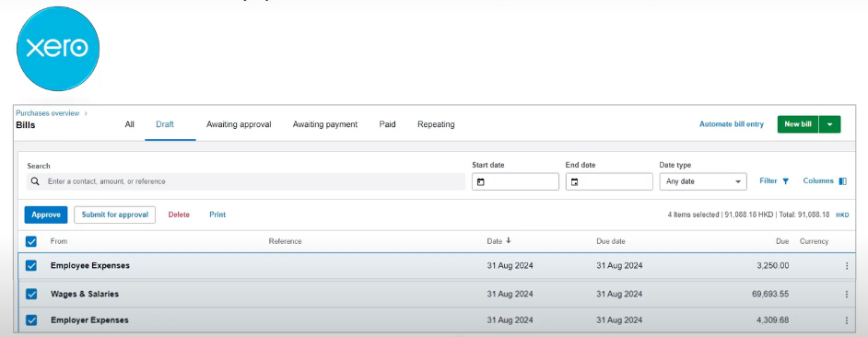Image resolution: width=868 pixels, height=337 pixels.
Task: Click the Columns link
Action: 818,181
